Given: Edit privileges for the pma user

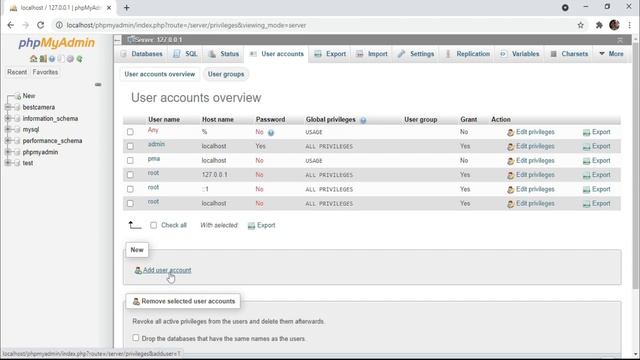Looking at the screenshot, I should 531,160.
